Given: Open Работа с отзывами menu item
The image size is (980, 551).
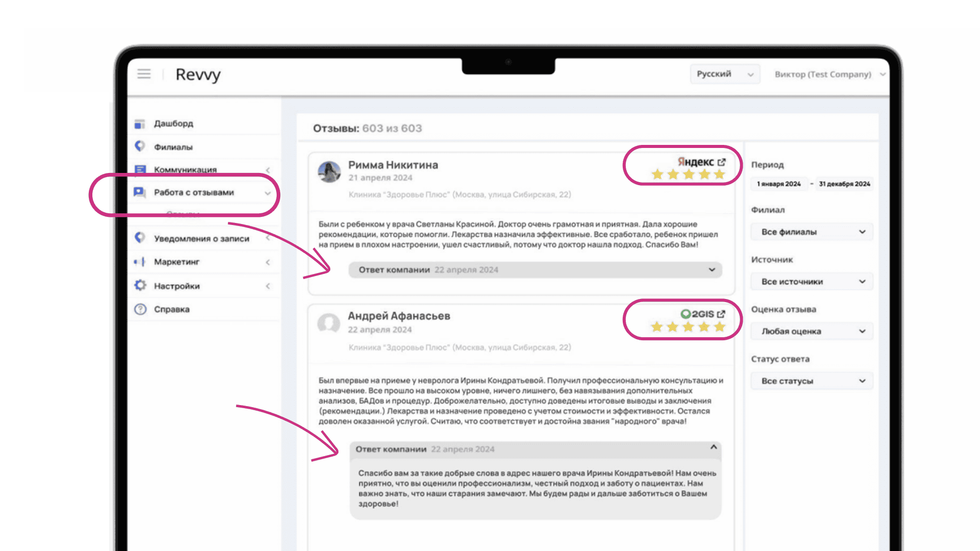Looking at the screenshot, I should (194, 192).
